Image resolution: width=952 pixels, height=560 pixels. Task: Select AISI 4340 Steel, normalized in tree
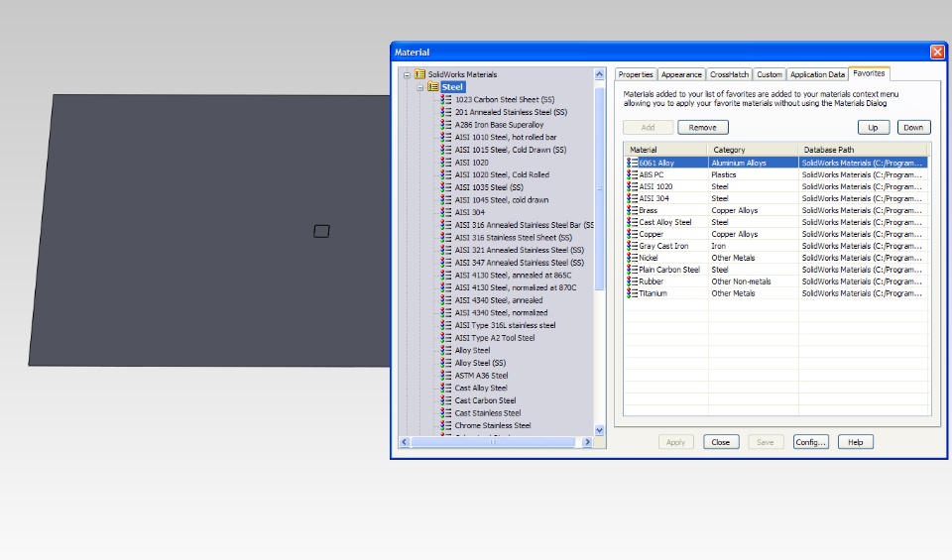pyautogui.click(x=501, y=312)
